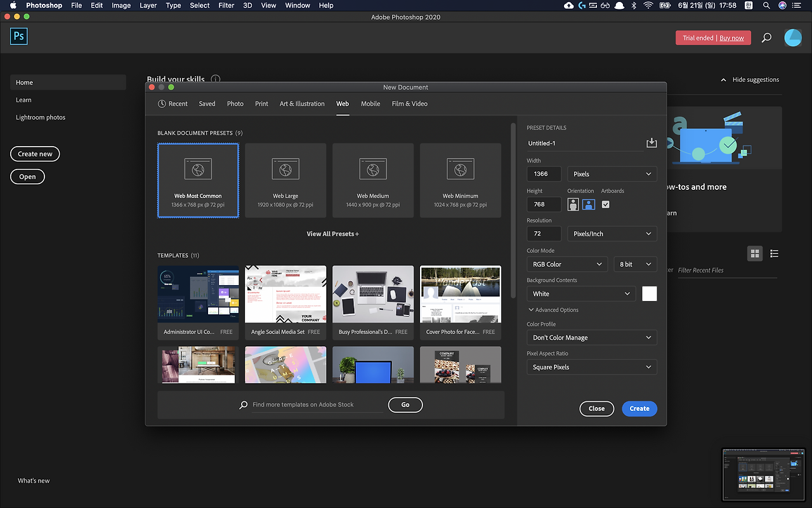
Task: Open the Layer menu
Action: click(x=148, y=5)
